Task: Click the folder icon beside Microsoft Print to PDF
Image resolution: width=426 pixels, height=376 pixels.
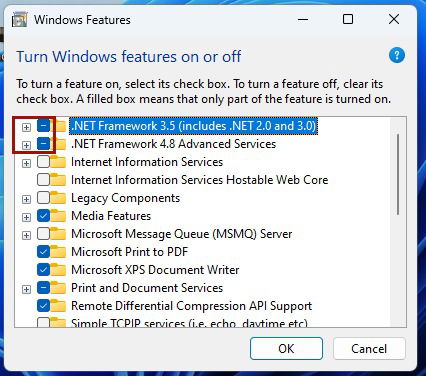Action: pos(58,252)
